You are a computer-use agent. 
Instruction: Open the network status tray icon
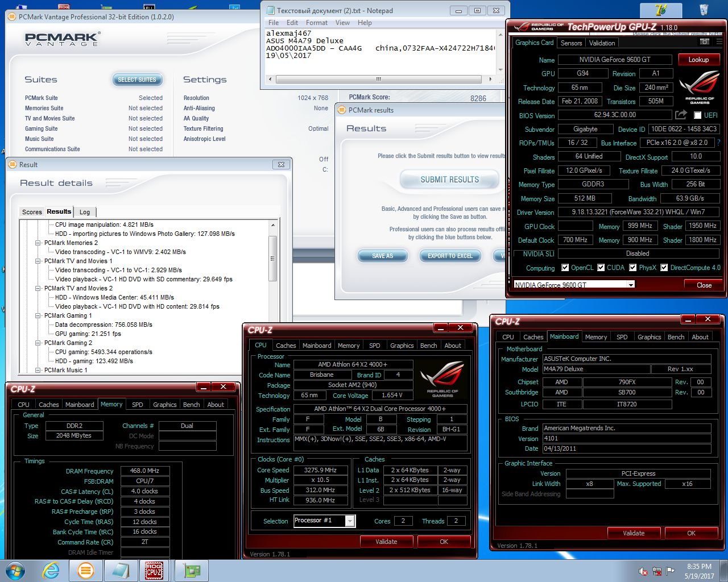click(x=657, y=571)
